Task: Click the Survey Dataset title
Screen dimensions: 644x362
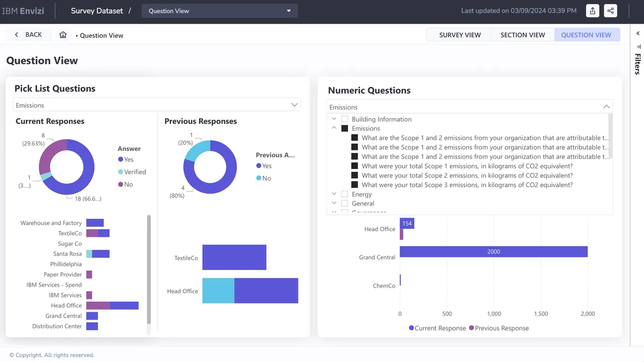Action: [x=97, y=11]
